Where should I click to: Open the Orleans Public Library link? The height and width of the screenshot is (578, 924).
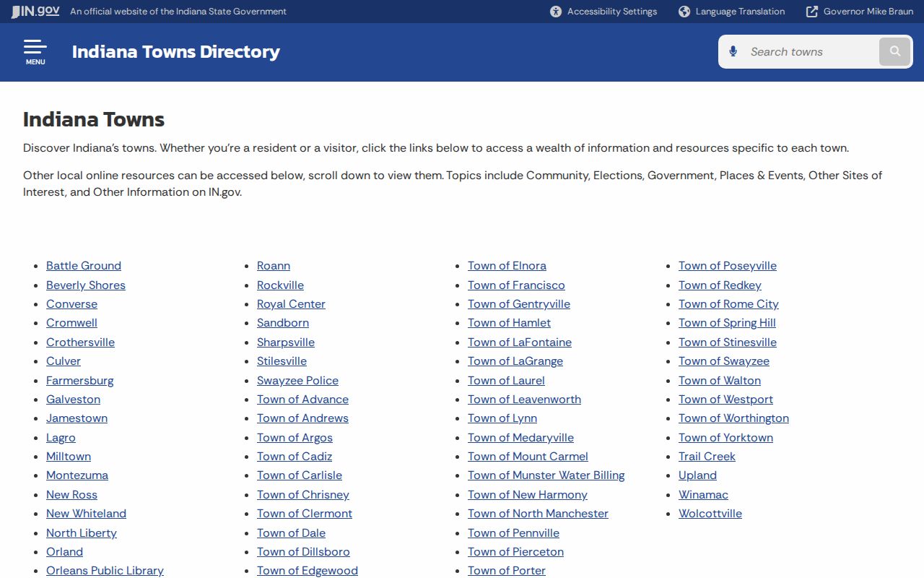click(x=105, y=571)
